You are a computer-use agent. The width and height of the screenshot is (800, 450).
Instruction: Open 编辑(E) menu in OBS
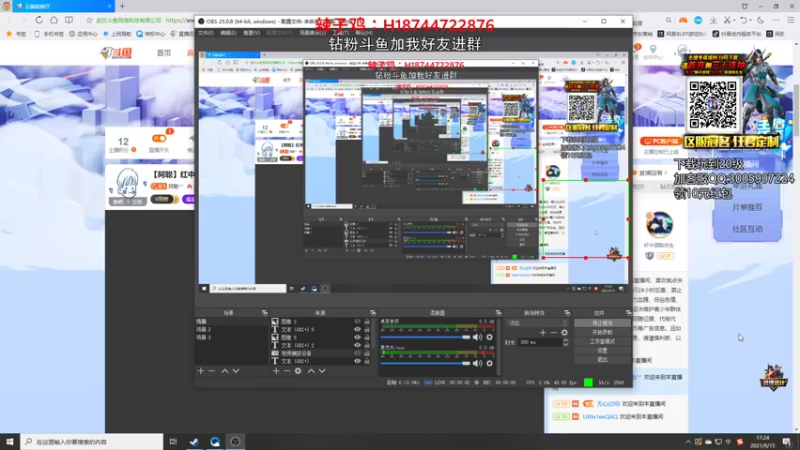click(228, 33)
